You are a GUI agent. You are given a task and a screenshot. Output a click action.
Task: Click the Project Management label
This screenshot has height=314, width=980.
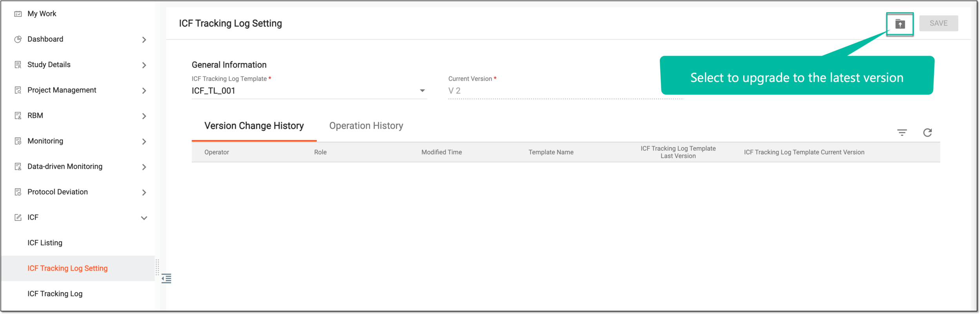click(x=62, y=90)
